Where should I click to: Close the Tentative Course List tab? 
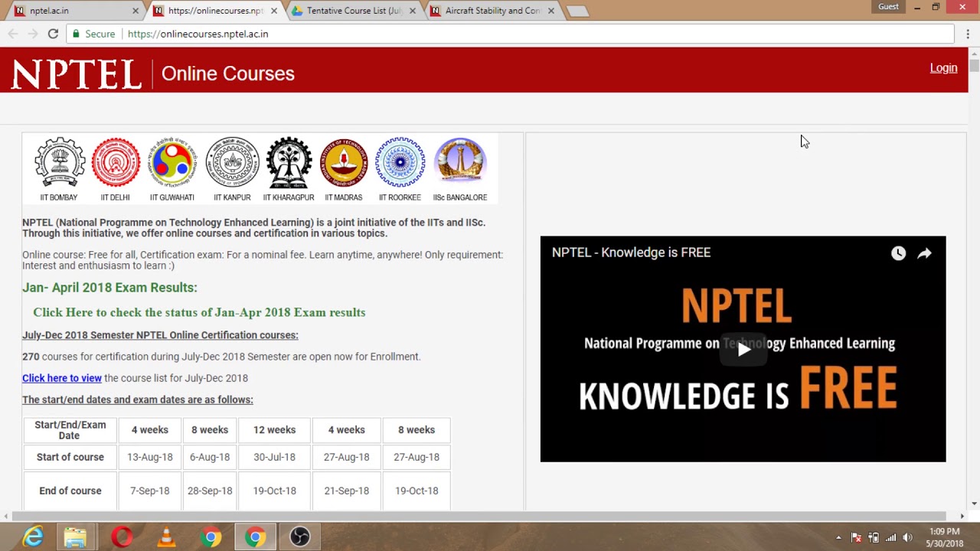click(413, 11)
